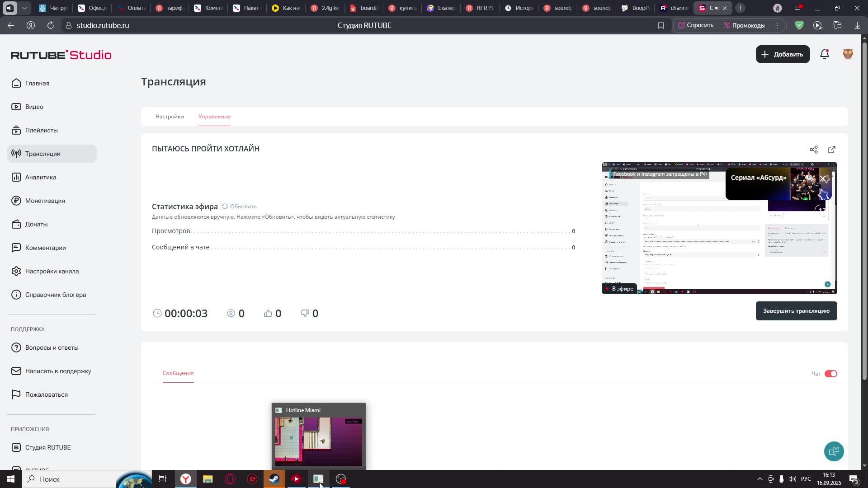868x488 pixels.
Task: Switch to the Настройки tab
Action: coord(170,117)
